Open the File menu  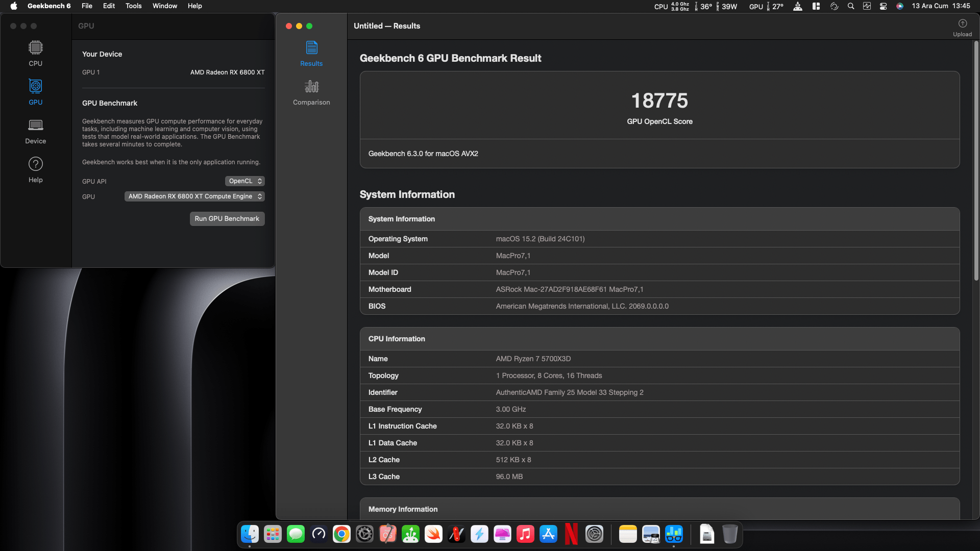pos(87,6)
